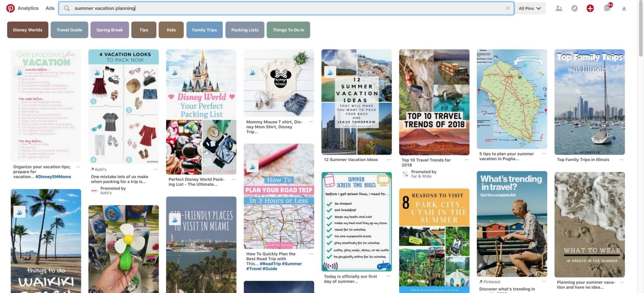Open more options for Pinterest trending pin
644x293 pixels.
[x=544, y=282]
